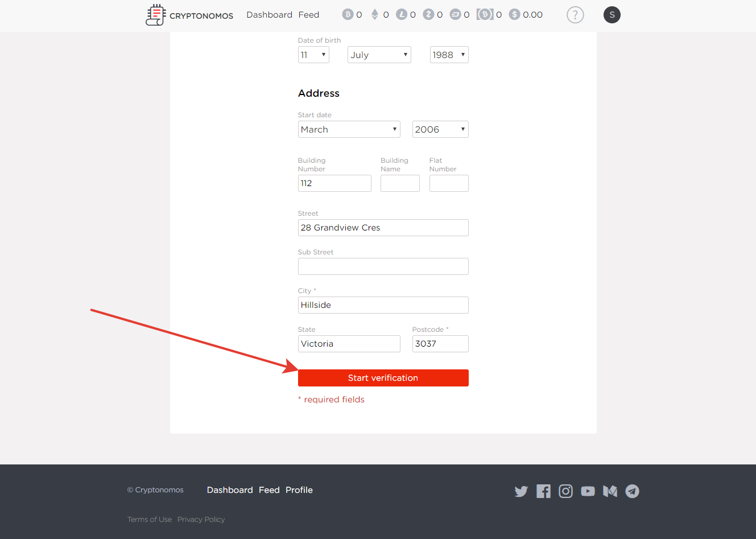The height and width of the screenshot is (539, 756).
Task: Click the Cryptonomos logo
Action: pyautogui.click(x=189, y=15)
